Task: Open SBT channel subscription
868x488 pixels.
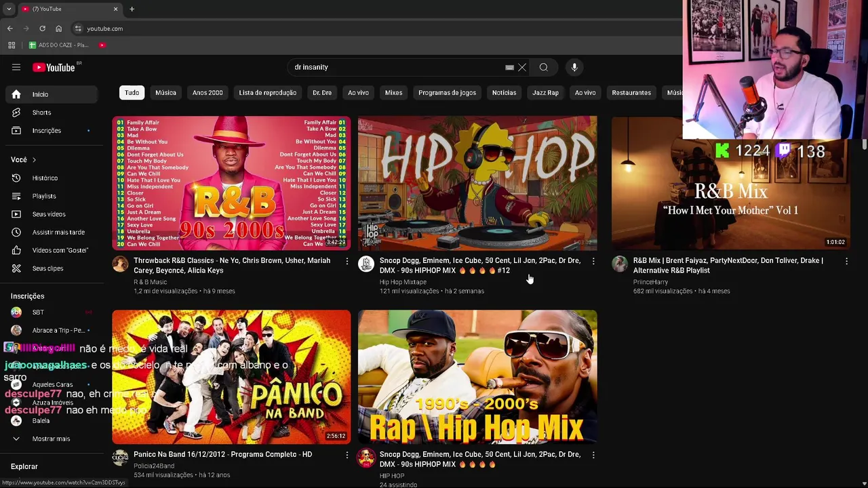Action: (51, 312)
